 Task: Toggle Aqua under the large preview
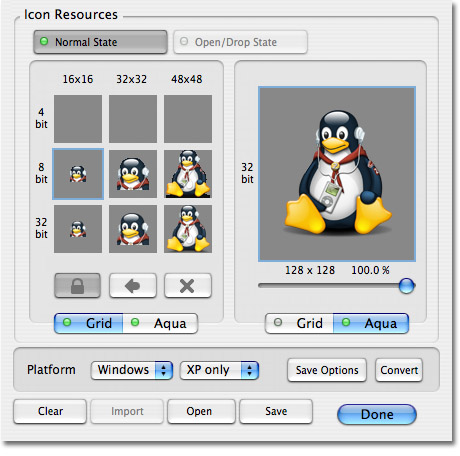(371, 323)
